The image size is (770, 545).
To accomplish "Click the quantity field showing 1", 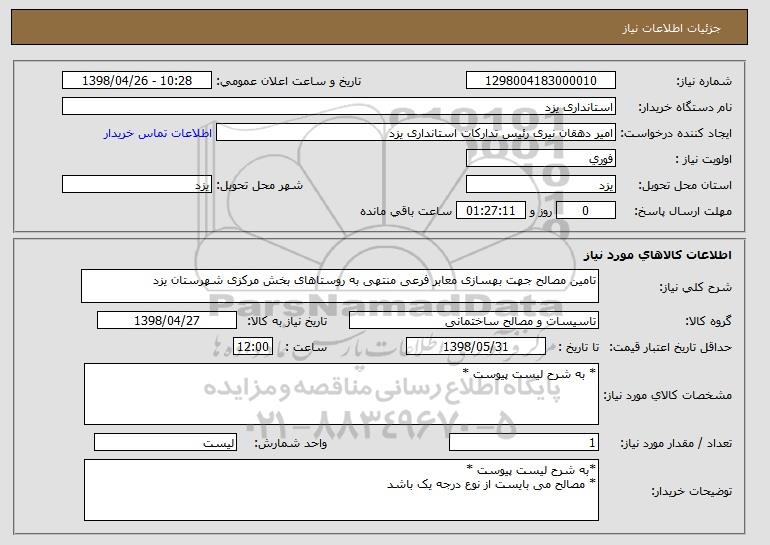I will (524, 442).
